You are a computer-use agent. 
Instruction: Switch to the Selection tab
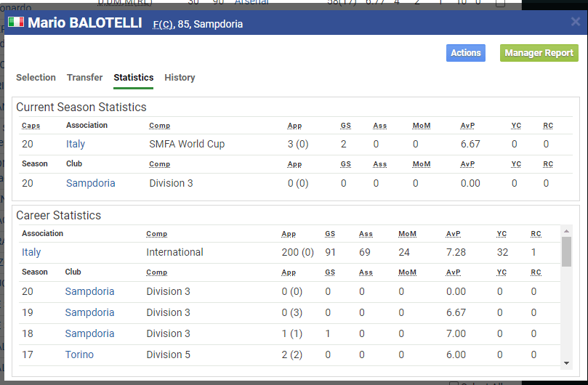tap(36, 78)
